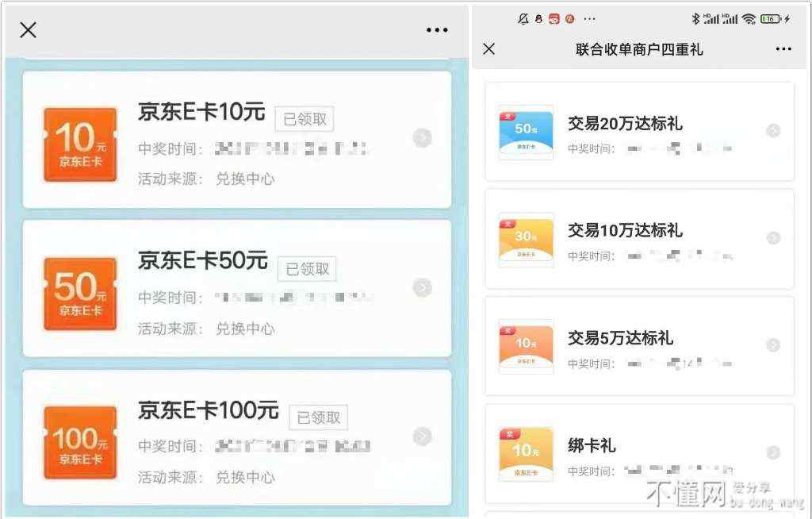Click 中奖时间 label under 交易5万达标礼
This screenshot has width=812, height=519.
point(591,364)
